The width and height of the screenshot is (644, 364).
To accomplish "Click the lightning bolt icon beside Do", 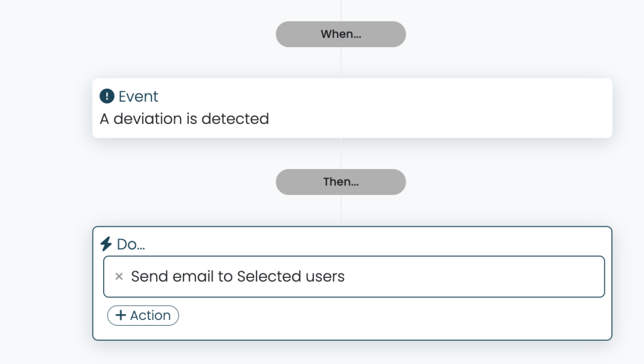I will 106,244.
